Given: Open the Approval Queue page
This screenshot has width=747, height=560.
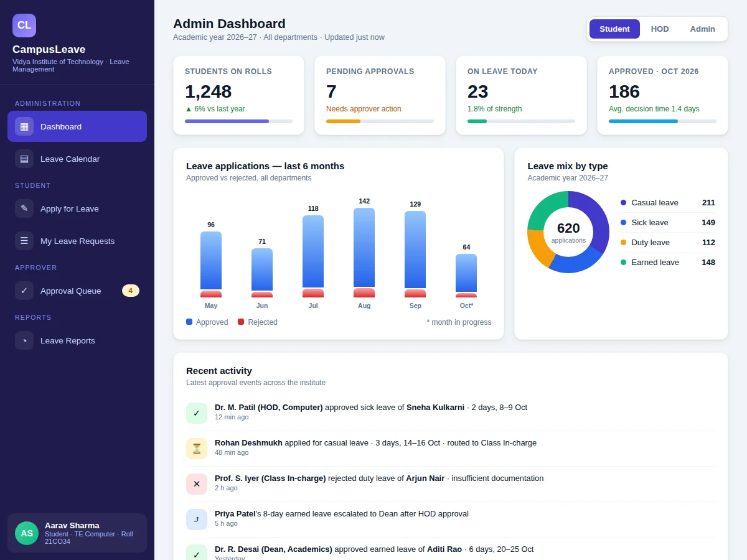Looking at the screenshot, I should coord(77,291).
